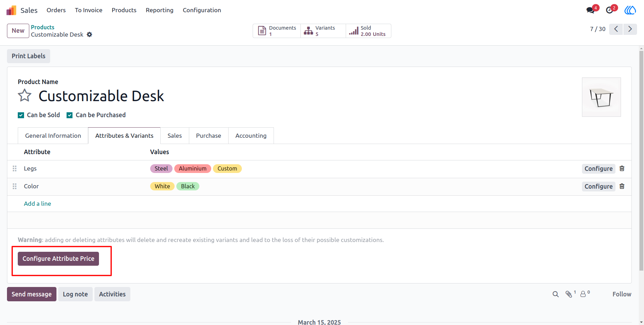Open the gear actions menu beside product name
644x325 pixels.
[x=90, y=35]
